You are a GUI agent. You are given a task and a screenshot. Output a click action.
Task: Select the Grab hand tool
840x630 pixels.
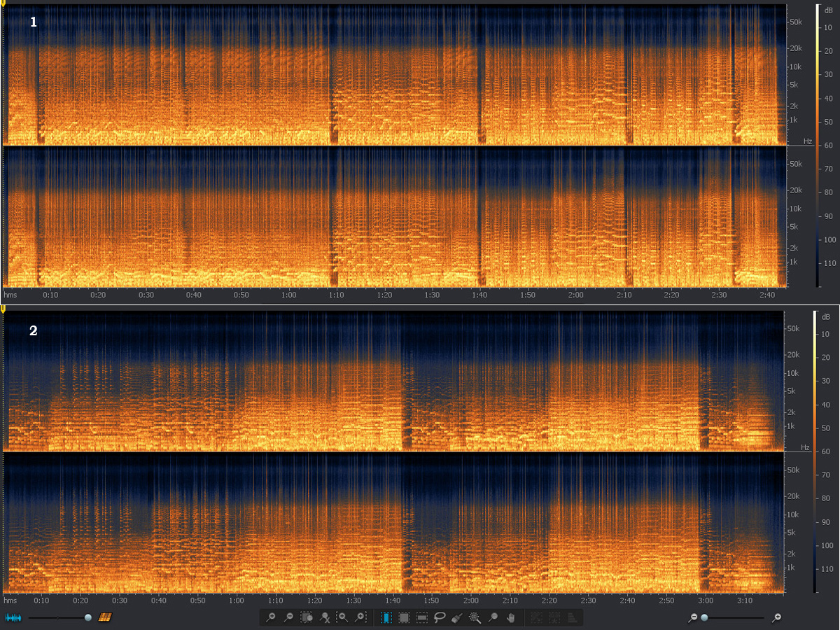tap(511, 617)
